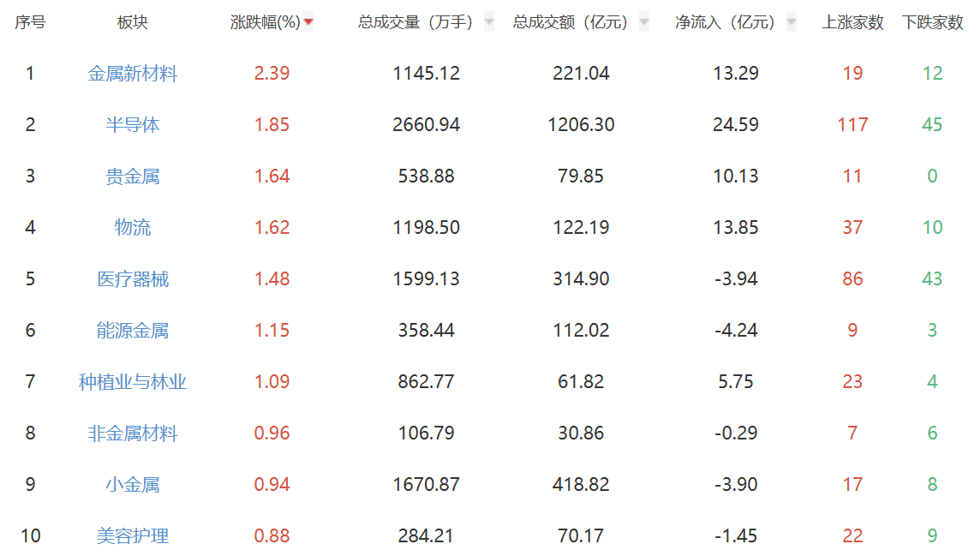This screenshot has width=980, height=556.
Task: Open the 美容护理 sector link
Action: click(x=133, y=536)
